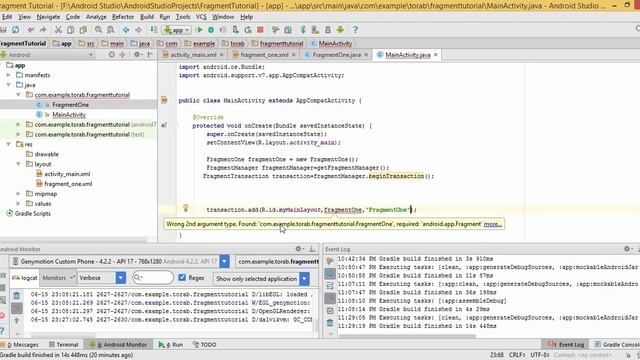
Task: Click the Help question mark icon
Action: 355,30
